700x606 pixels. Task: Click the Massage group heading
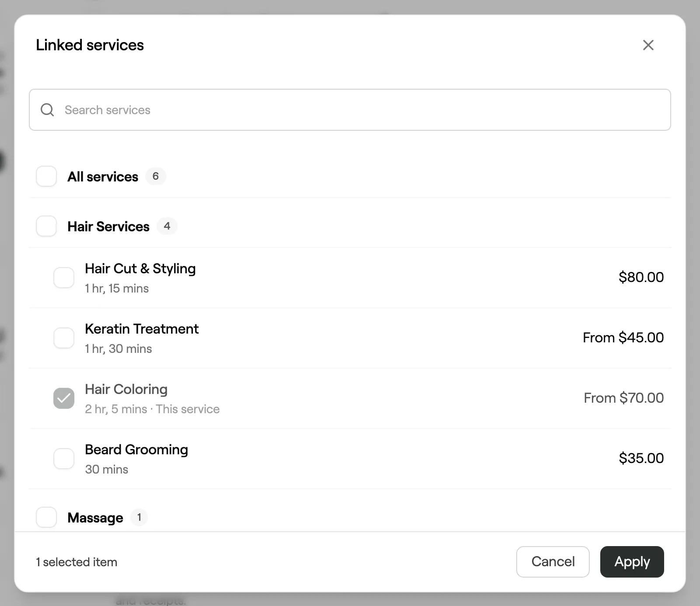(x=95, y=518)
